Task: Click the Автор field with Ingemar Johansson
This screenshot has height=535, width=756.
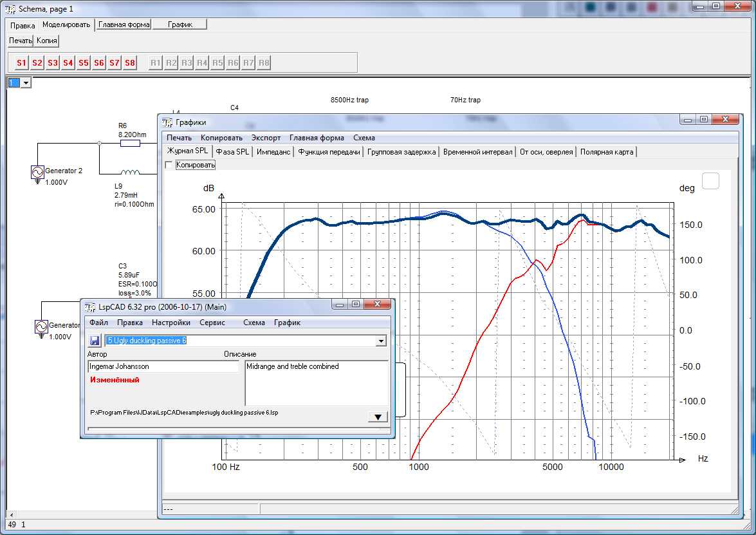Action: point(163,366)
